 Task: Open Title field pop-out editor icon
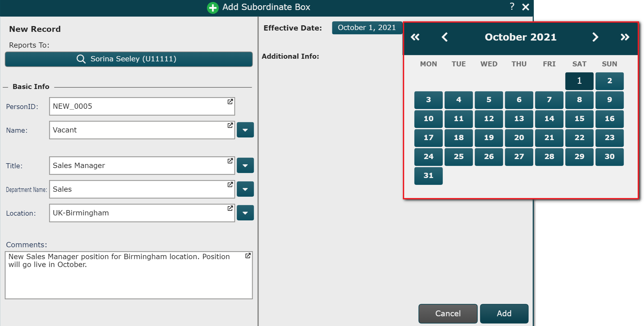tap(230, 161)
